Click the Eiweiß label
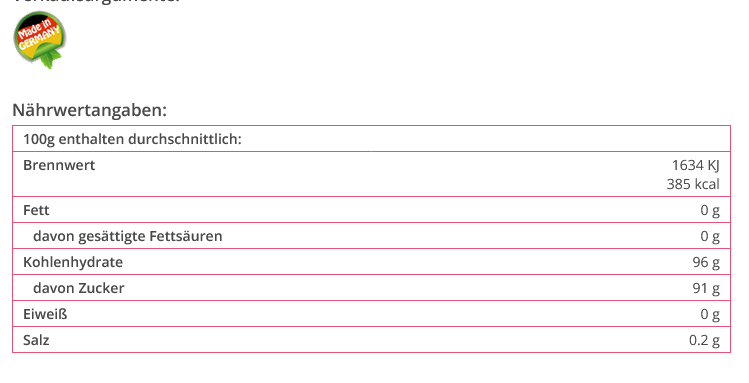749x383 pixels. [x=45, y=314]
